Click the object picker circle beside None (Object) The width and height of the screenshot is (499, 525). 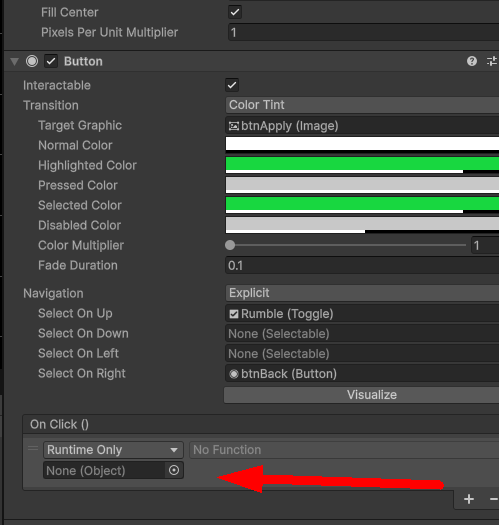tap(174, 470)
